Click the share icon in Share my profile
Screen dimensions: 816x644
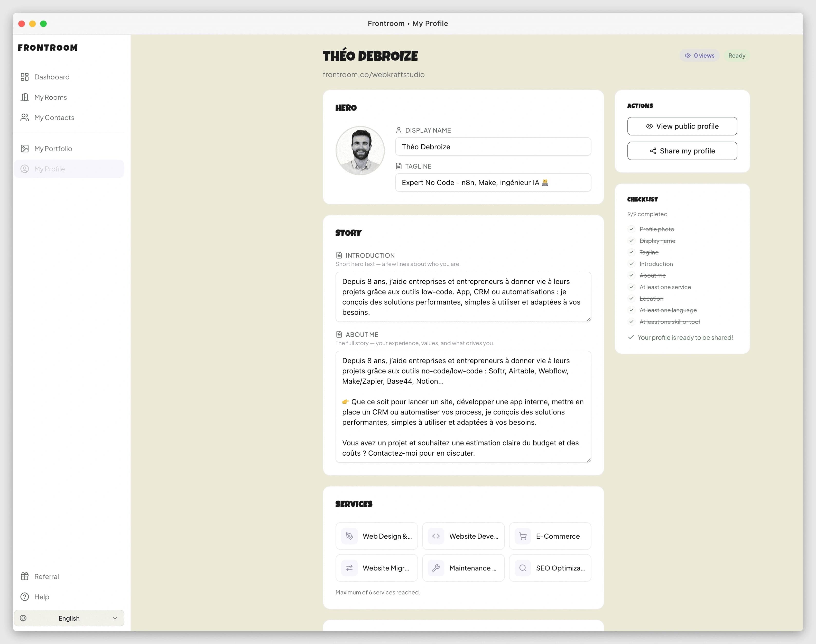[x=653, y=151]
